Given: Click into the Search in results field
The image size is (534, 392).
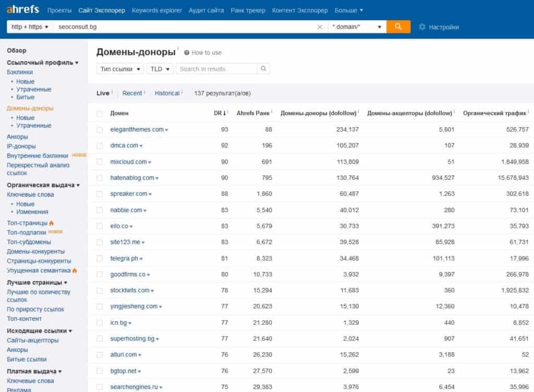Looking at the screenshot, I should [216, 69].
